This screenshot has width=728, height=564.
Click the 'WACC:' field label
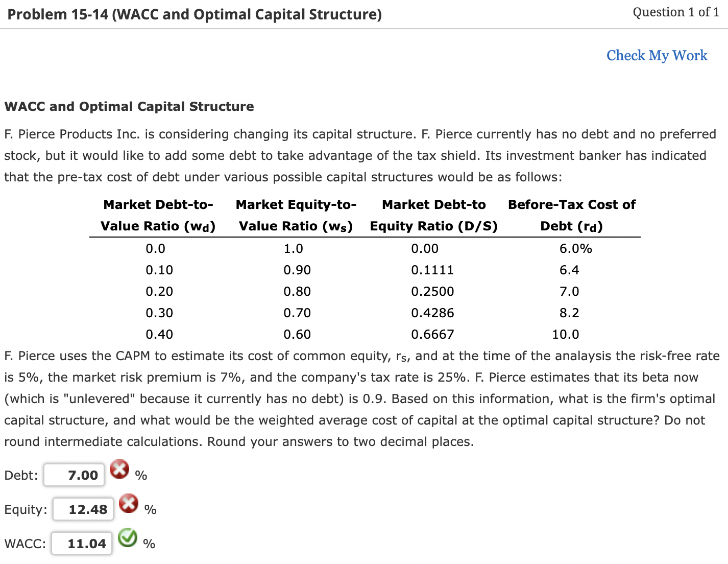point(25,544)
